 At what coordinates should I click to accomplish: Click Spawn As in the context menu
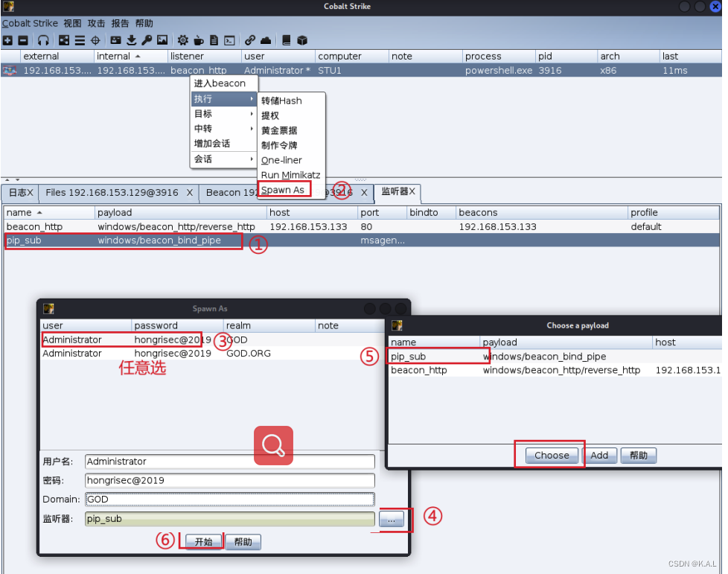283,190
